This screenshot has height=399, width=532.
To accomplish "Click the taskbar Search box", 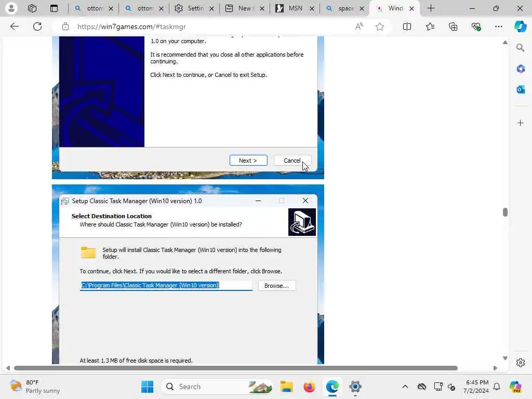I will click(218, 387).
